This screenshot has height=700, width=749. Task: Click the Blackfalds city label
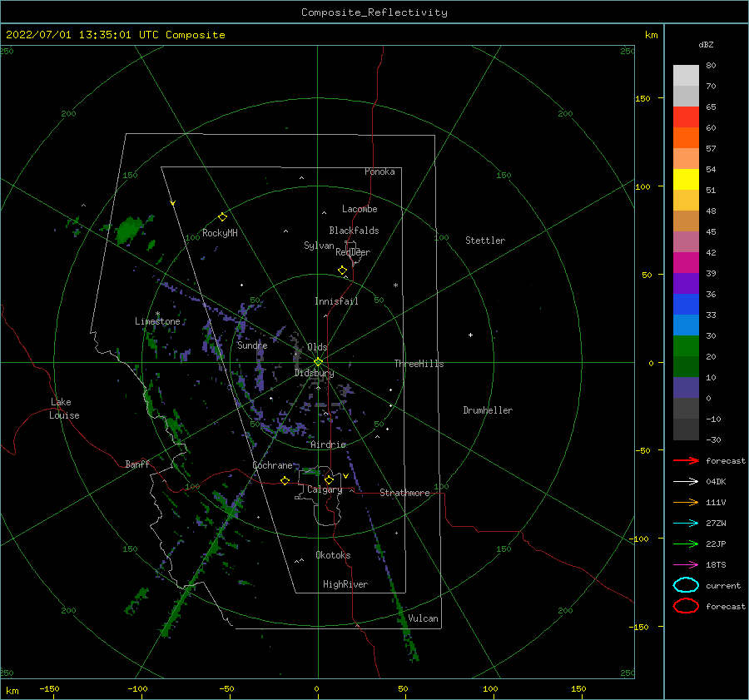tap(354, 231)
